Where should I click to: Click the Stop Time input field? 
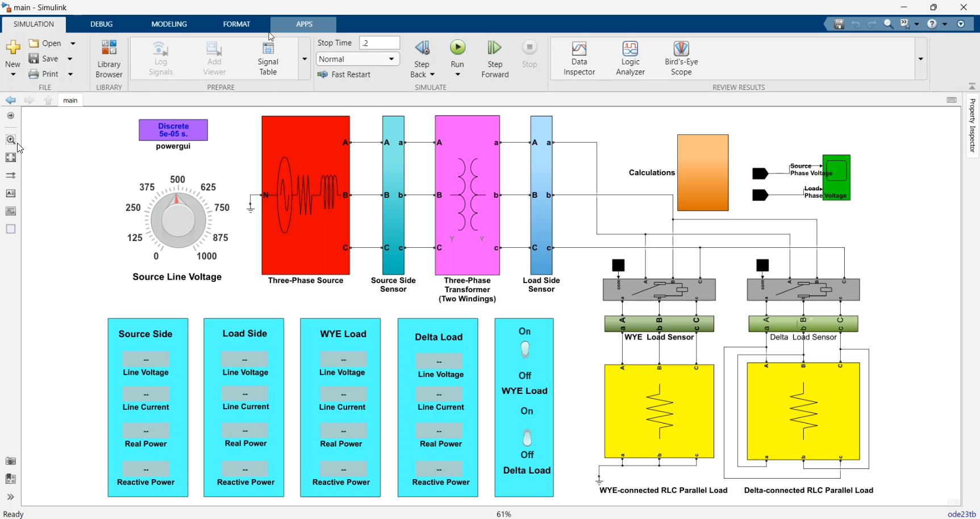pos(379,42)
